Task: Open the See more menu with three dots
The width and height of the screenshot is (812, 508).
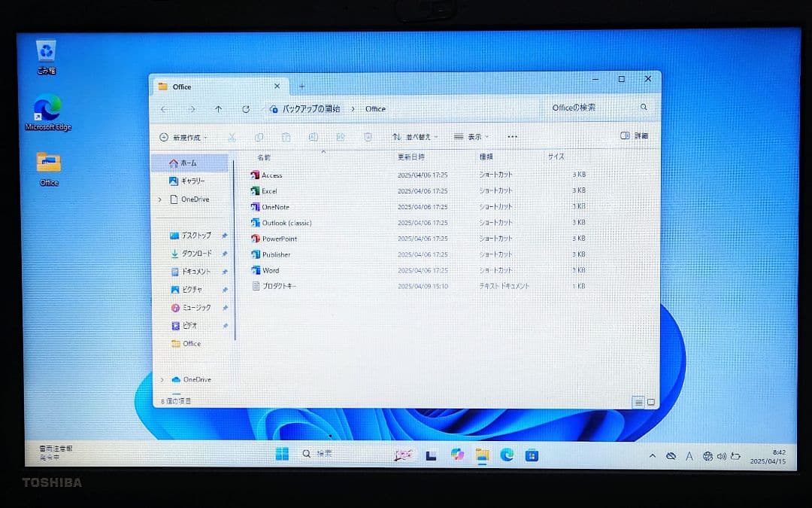Action: 512,137
